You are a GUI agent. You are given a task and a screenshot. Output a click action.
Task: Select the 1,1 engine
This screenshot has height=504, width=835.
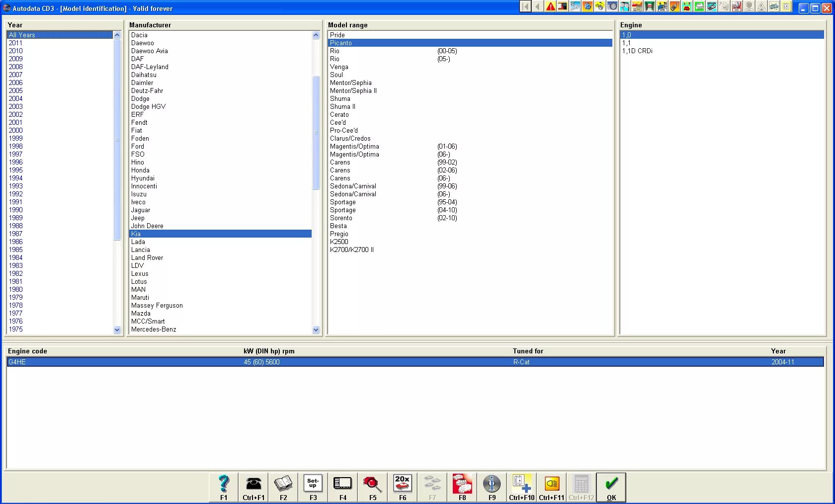722,43
